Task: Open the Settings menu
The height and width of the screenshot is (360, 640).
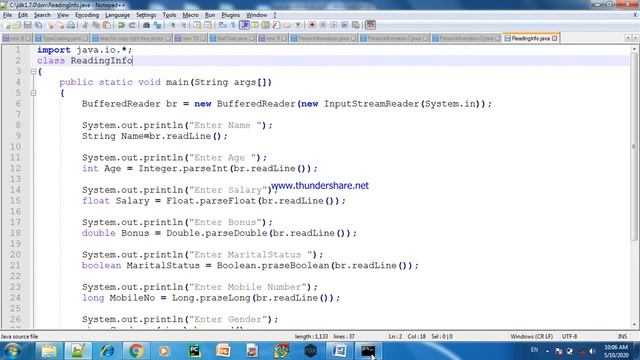Action: (x=146, y=15)
